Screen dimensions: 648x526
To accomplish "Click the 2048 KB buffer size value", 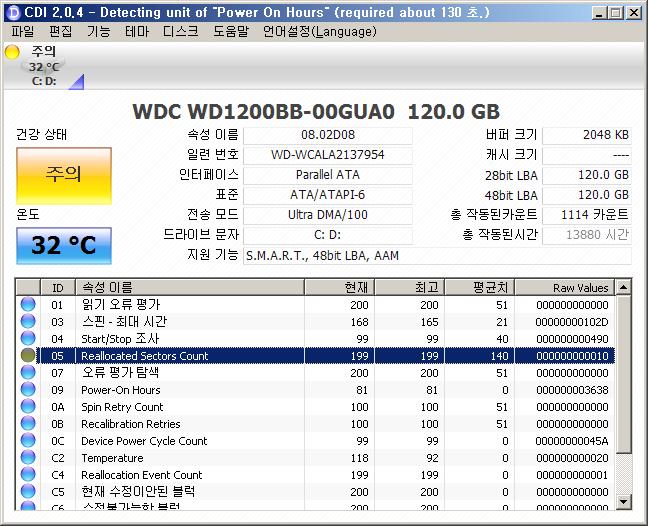I will 587,135.
